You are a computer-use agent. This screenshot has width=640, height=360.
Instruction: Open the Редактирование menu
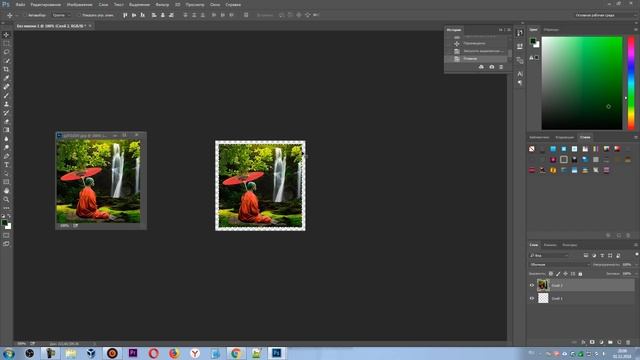(x=46, y=4)
